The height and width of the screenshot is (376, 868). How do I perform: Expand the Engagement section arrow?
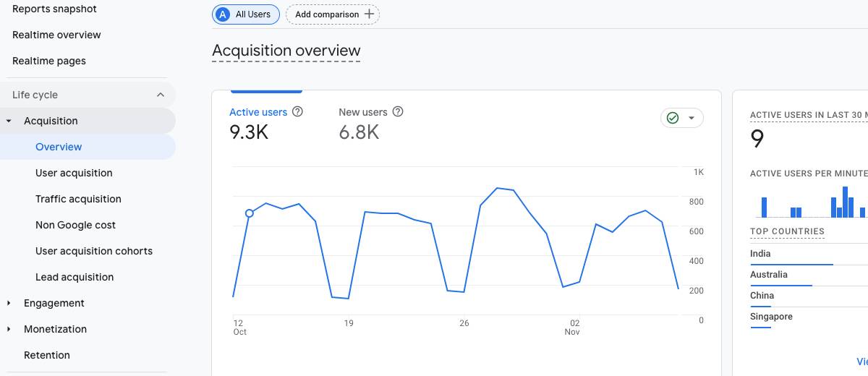tap(9, 304)
